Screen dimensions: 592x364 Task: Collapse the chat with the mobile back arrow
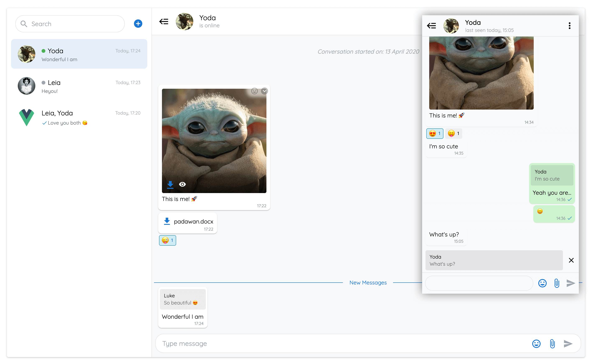point(432,25)
